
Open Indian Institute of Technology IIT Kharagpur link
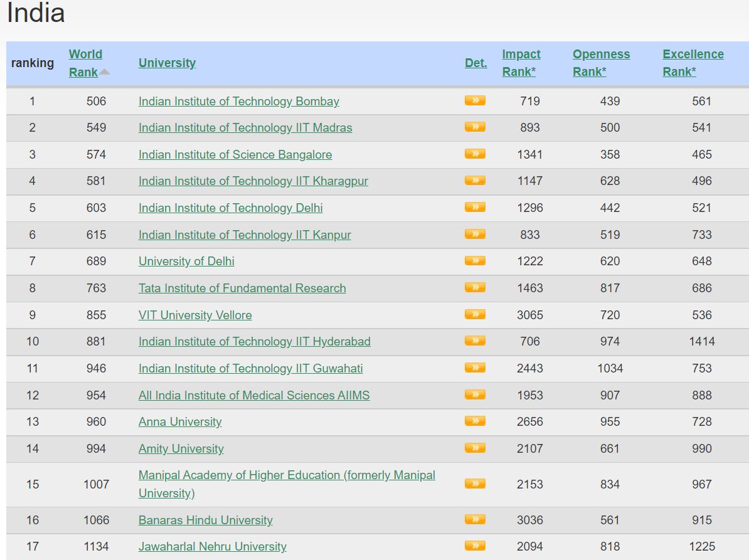click(x=253, y=181)
